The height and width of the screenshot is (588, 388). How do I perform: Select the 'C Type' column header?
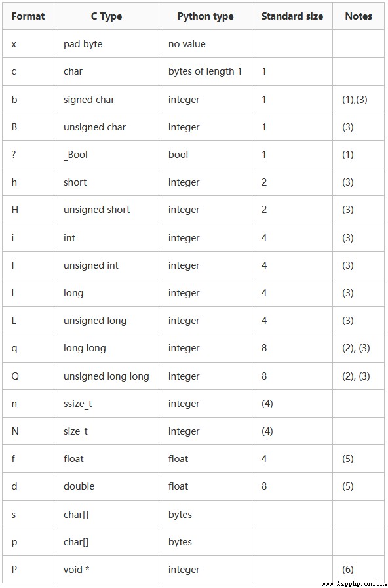click(x=106, y=16)
